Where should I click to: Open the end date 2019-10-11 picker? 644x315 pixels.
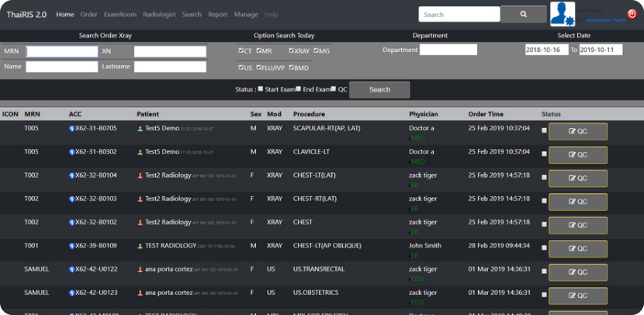pyautogui.click(x=600, y=50)
